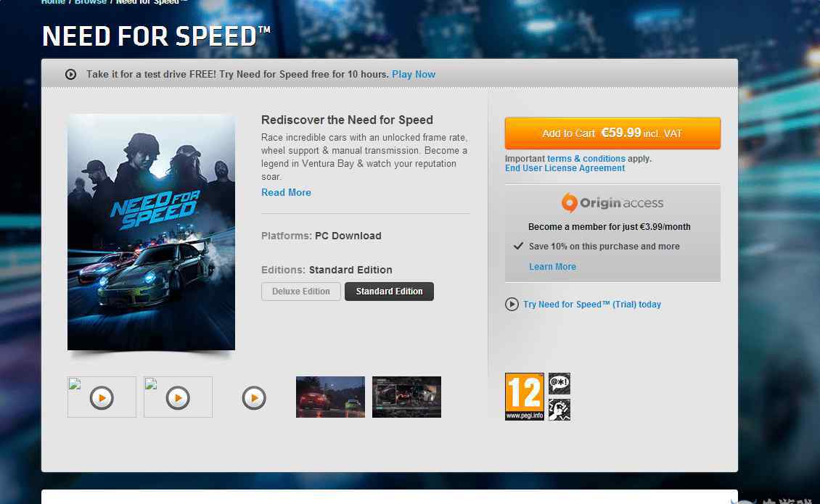This screenshot has width=820, height=504.
Task: Expand the description with Read More
Action: pos(286,192)
